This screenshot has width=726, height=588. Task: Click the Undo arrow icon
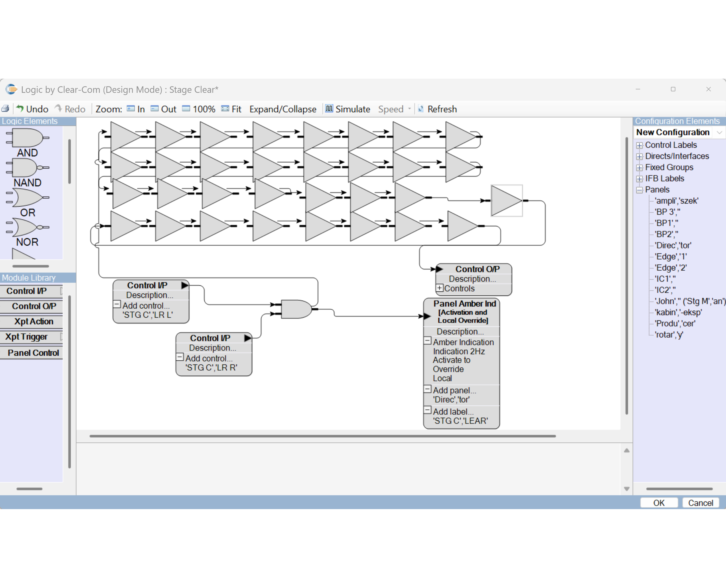(20, 109)
